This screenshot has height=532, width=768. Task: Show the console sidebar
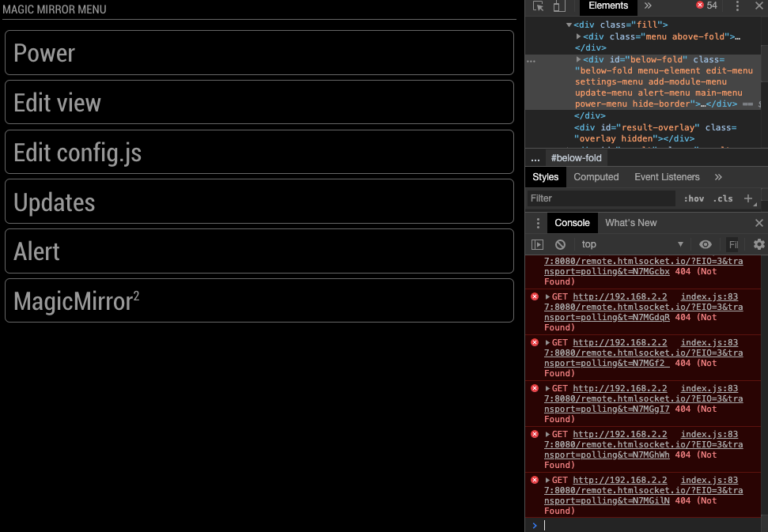(x=537, y=244)
